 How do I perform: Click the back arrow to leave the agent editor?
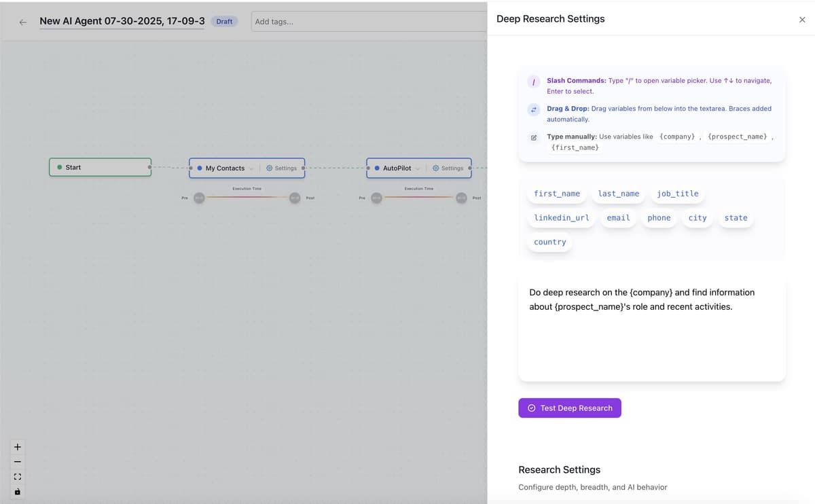(22, 22)
